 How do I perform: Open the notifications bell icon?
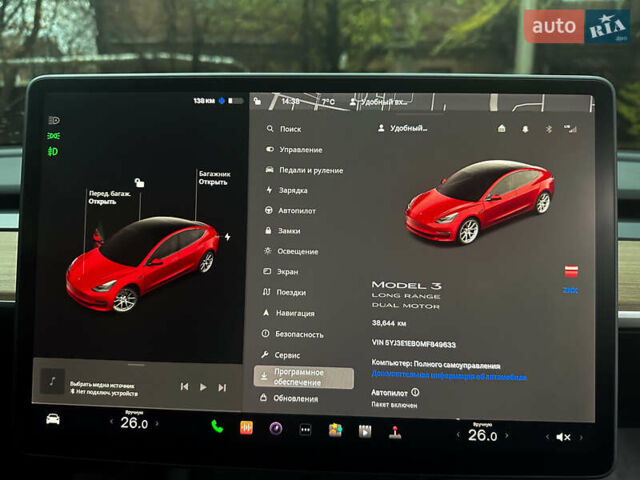pyautogui.click(x=525, y=129)
